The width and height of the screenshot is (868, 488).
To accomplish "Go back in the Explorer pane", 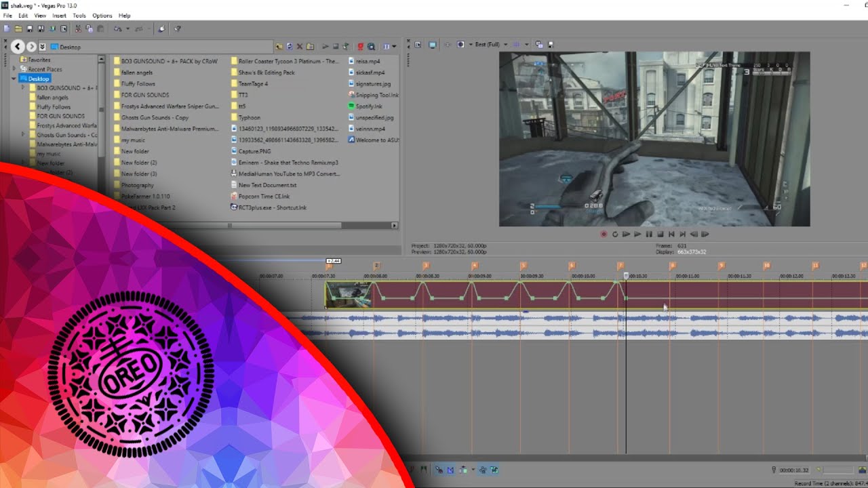I will (x=18, y=47).
